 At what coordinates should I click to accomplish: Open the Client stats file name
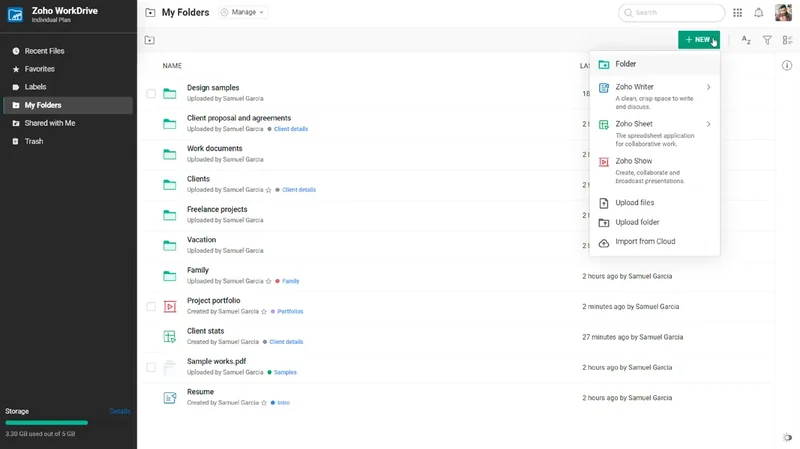click(205, 331)
